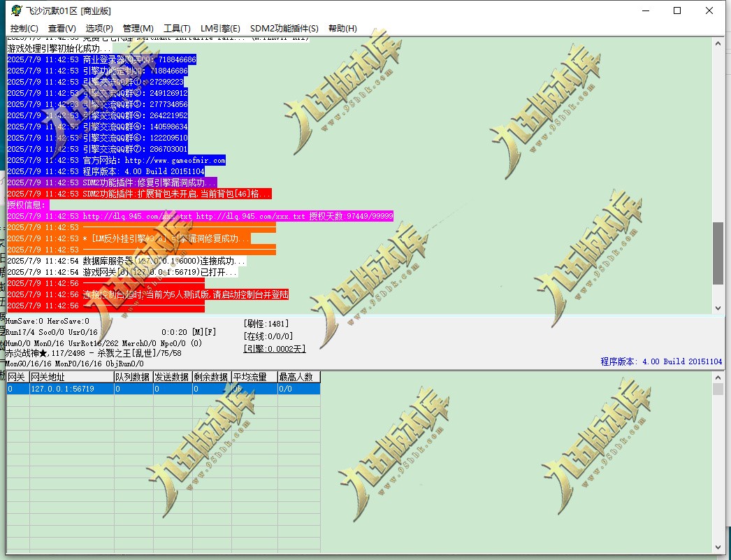Click the 最高人数 column header
Viewport: 731px width, 560px height.
299,377
